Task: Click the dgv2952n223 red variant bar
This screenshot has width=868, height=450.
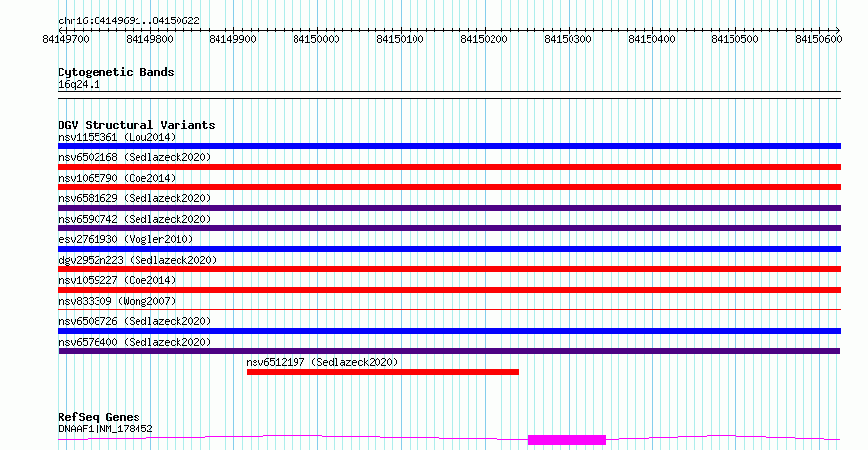Action: click(449, 269)
